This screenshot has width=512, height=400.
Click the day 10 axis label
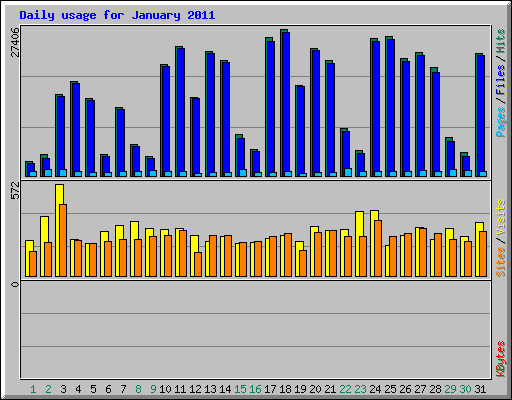165,389
